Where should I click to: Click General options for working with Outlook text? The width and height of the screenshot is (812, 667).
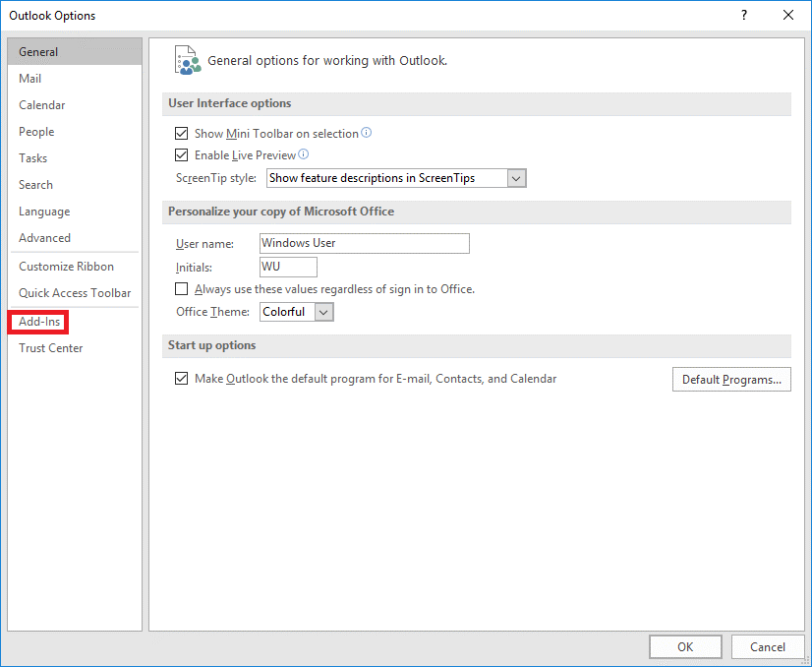[x=327, y=61]
